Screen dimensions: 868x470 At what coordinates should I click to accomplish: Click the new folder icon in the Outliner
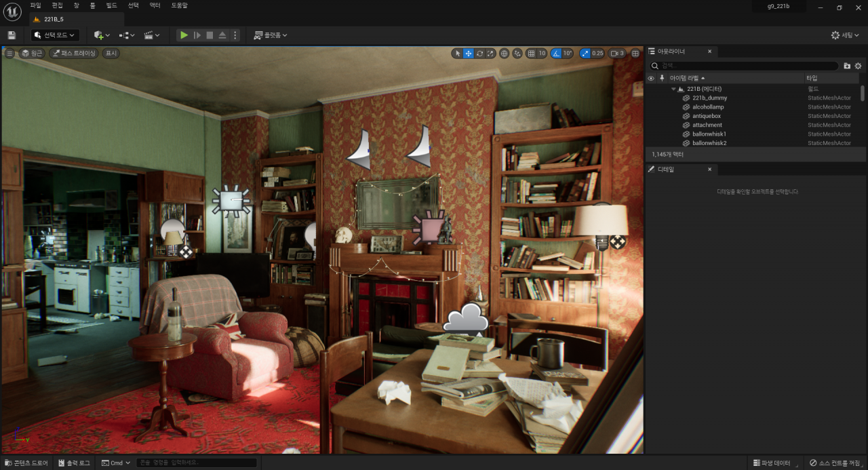[x=847, y=66]
